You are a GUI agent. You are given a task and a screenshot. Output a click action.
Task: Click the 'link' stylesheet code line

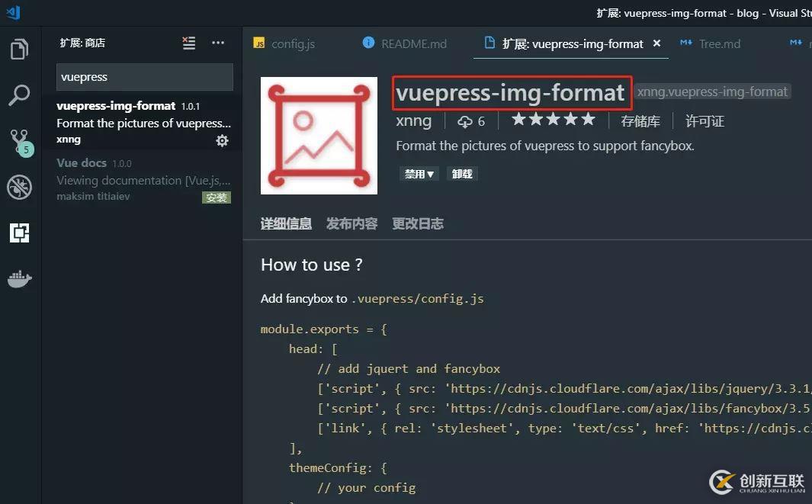pyautogui.click(x=564, y=429)
